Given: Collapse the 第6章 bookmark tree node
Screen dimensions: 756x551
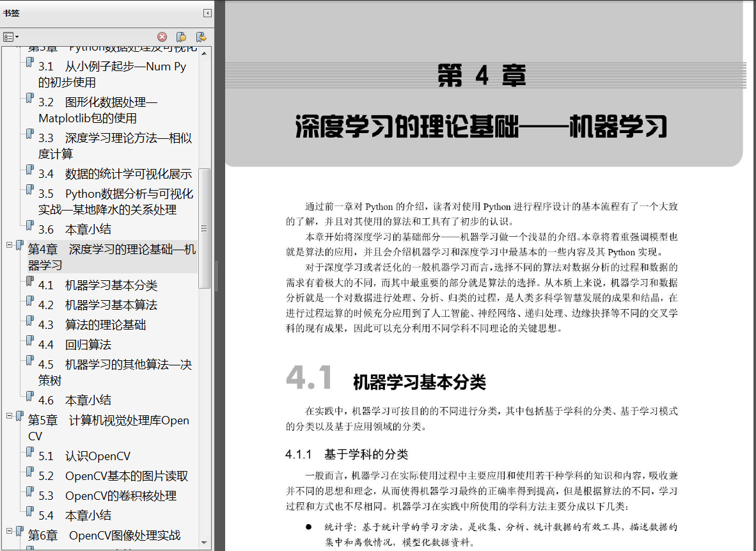Looking at the screenshot, I should pyautogui.click(x=9, y=531).
